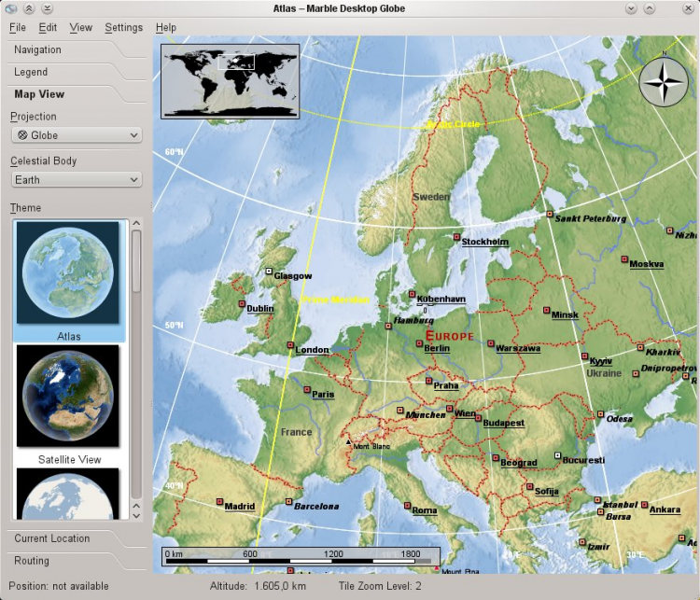Click the Mont Blanc mountain triangle marker

pos(348,442)
